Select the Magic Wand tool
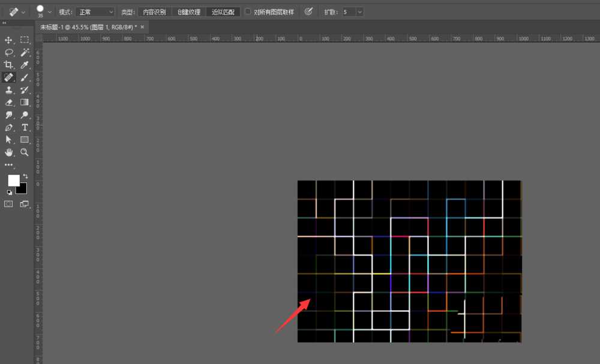Image resolution: width=600 pixels, height=364 pixels. (25, 53)
